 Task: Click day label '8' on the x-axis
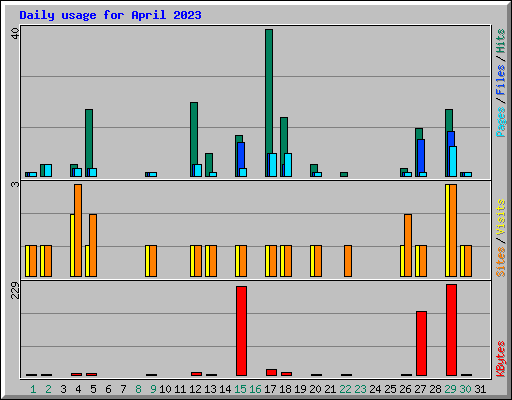138,389
